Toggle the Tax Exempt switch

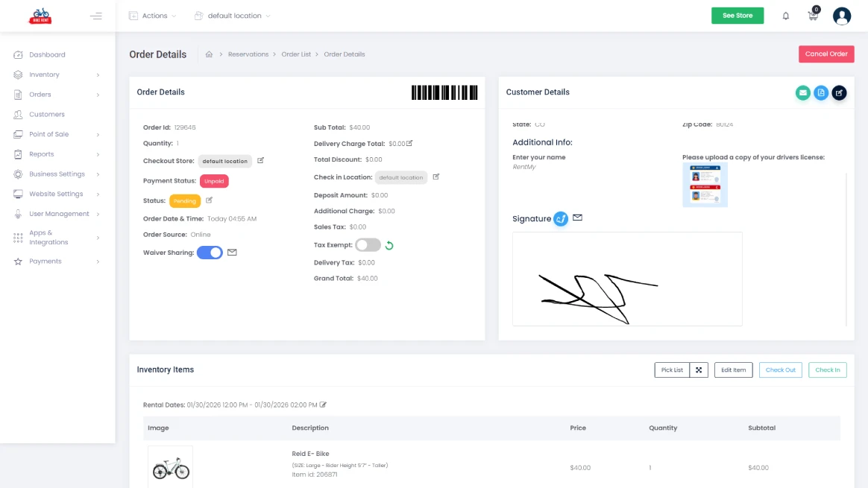(x=368, y=244)
